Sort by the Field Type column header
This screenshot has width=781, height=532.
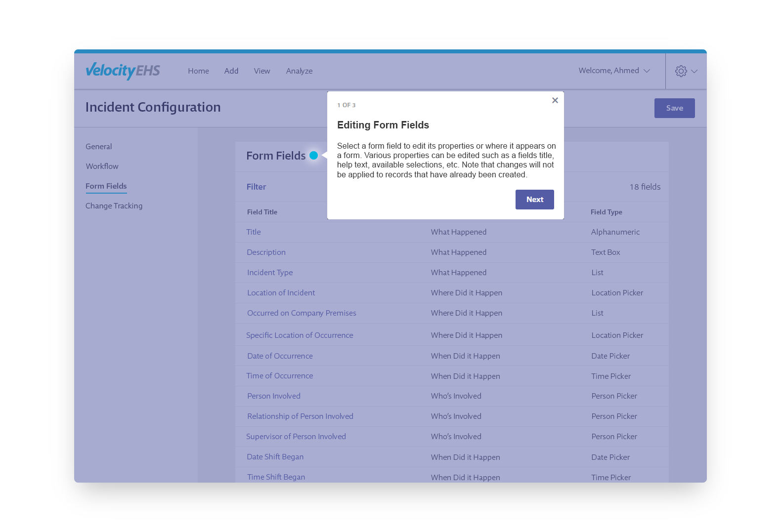coord(606,212)
